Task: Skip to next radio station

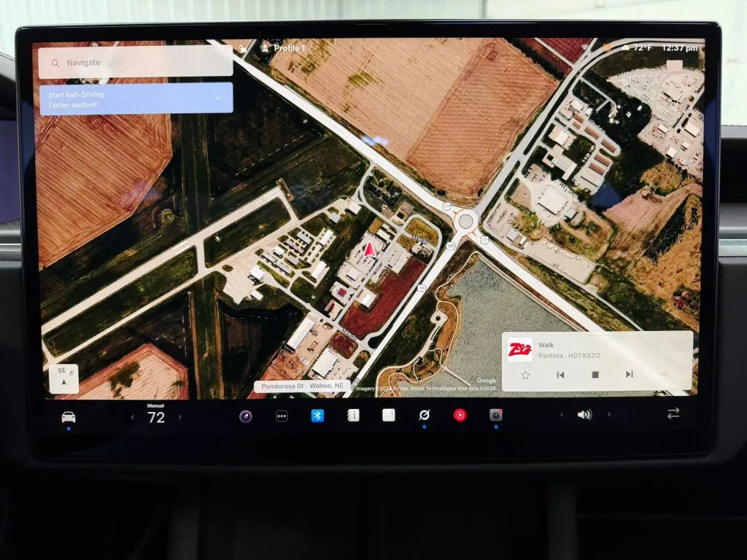Action: click(630, 374)
